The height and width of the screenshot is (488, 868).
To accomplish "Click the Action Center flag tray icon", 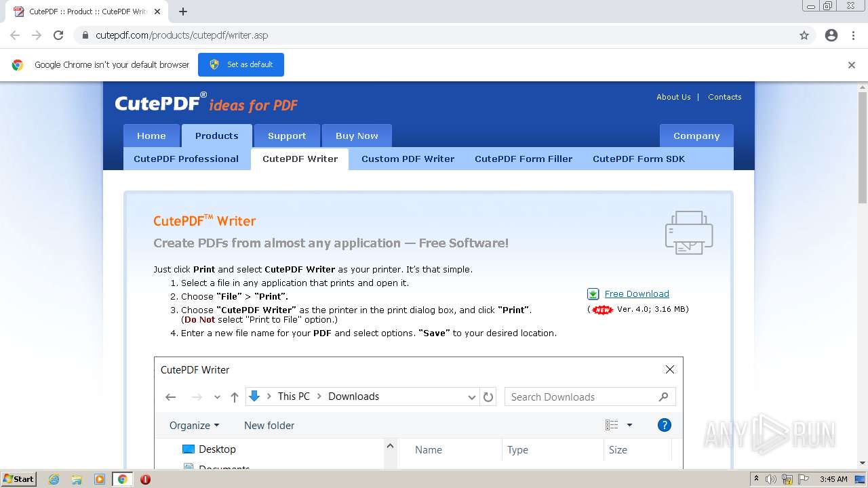I will (x=803, y=479).
